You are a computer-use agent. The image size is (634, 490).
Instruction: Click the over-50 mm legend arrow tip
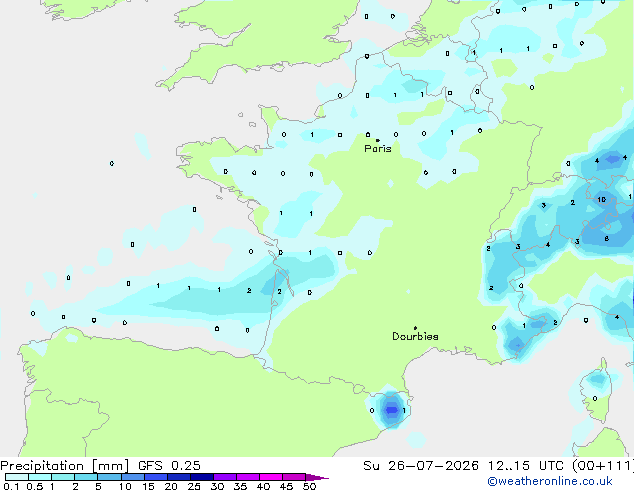point(317,477)
